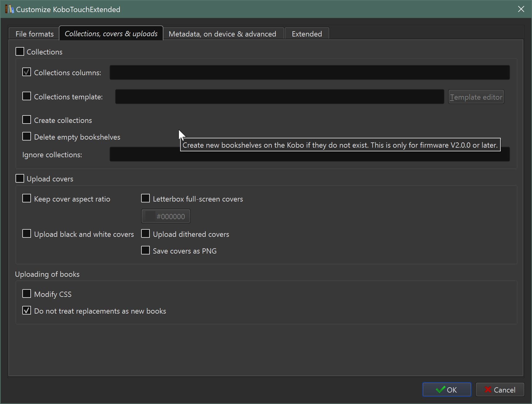Enable the Upload covers checkbox
This screenshot has width=532, height=404.
(20, 178)
